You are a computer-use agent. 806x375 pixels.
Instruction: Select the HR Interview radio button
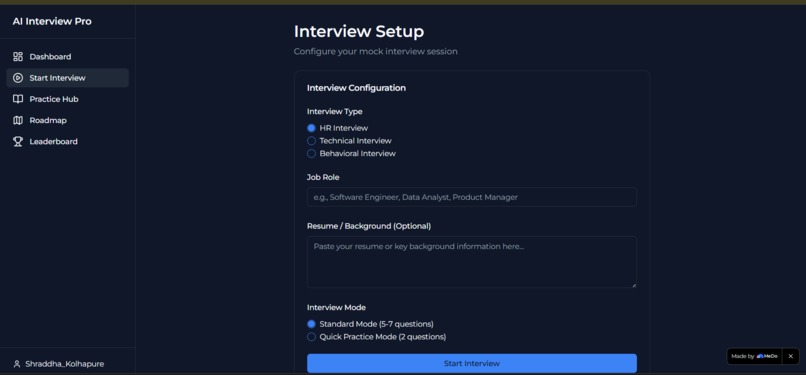(x=311, y=128)
